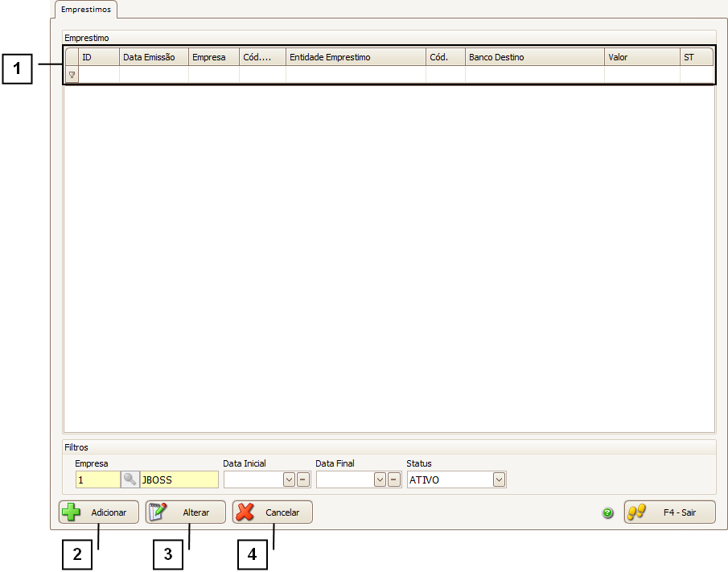Click the Empresa magnifier search icon
The width and height of the screenshot is (728, 572).
(x=130, y=479)
